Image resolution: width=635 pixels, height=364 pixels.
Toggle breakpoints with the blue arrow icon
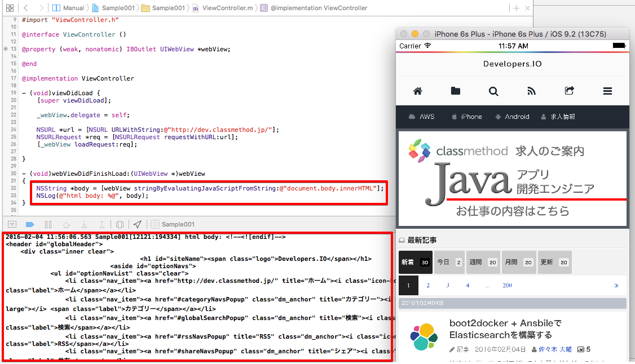pyautogui.click(x=30, y=224)
